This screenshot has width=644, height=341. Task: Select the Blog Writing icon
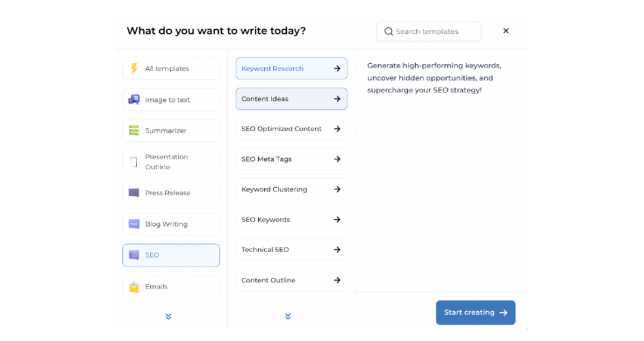134,224
